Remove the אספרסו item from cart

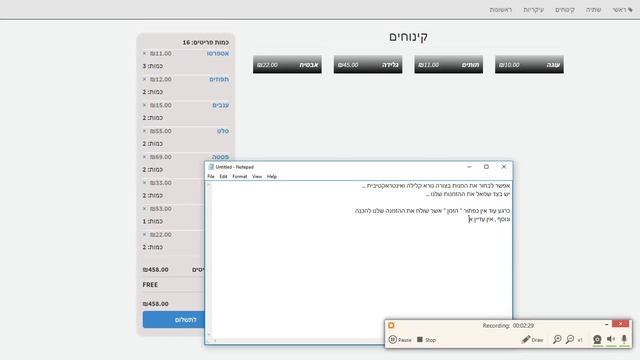click(144, 53)
